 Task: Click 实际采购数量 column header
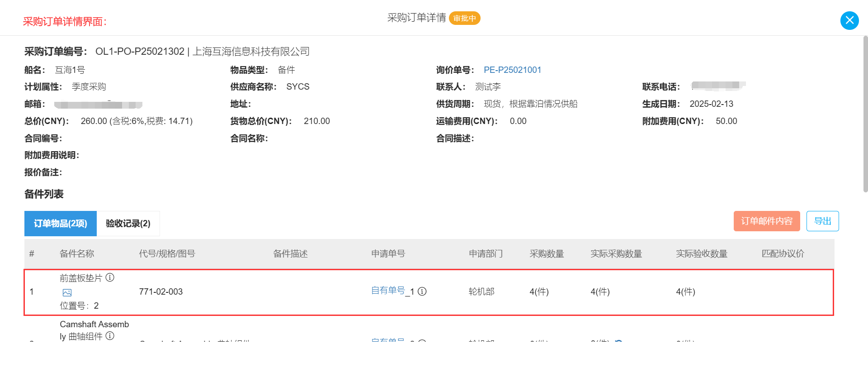(x=616, y=254)
